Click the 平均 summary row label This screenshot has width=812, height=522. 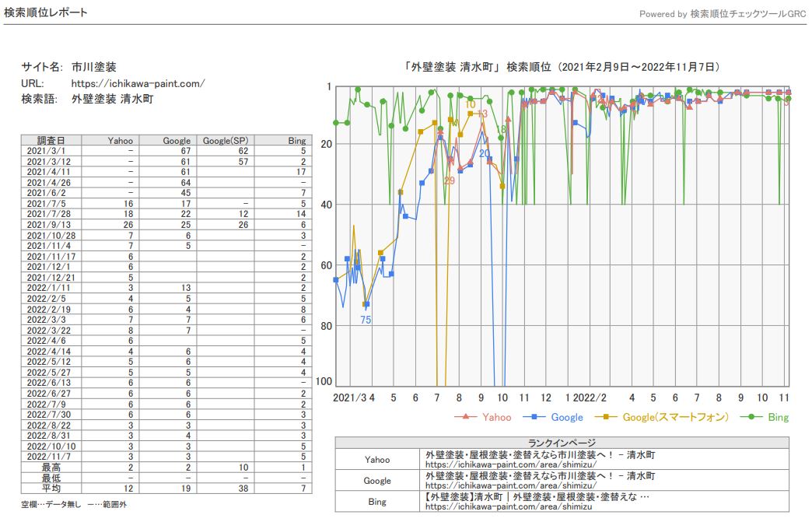(52, 488)
